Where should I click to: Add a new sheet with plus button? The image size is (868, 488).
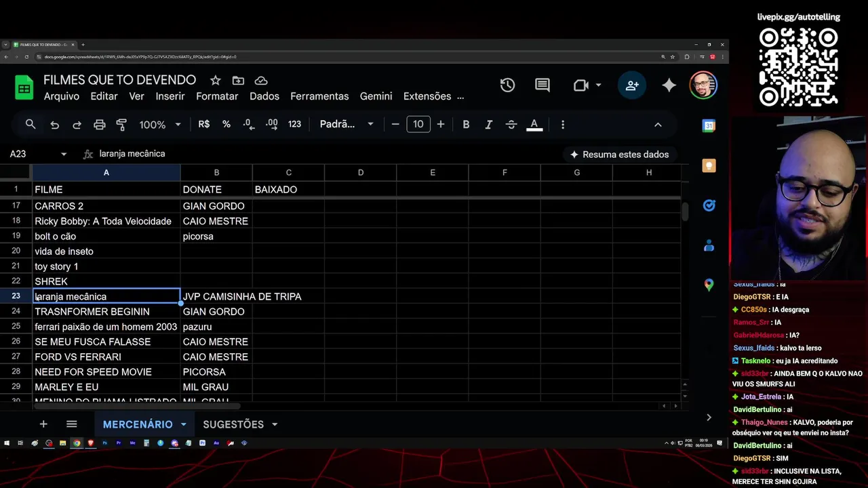[43, 424]
